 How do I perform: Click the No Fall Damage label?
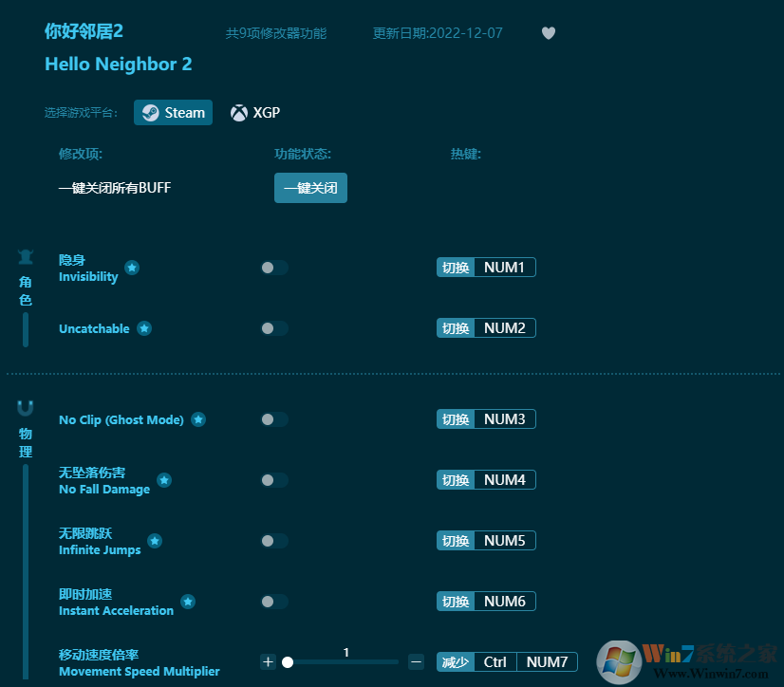(104, 481)
